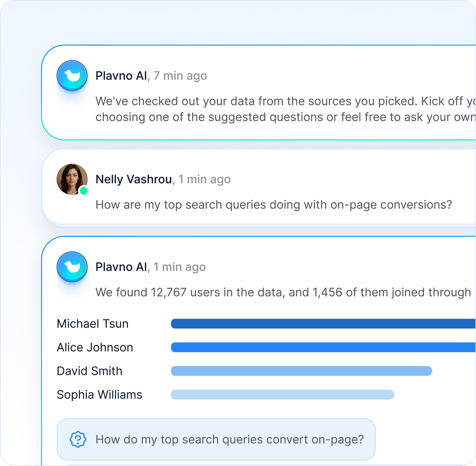Select the duck avatar on the second AI message
This screenshot has height=466, width=476.
point(72,267)
